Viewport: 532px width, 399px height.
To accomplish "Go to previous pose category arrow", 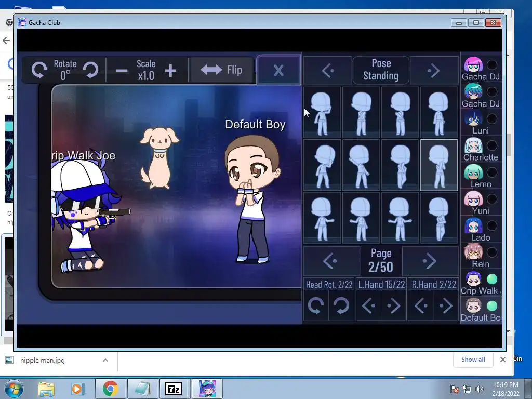I will coord(327,71).
